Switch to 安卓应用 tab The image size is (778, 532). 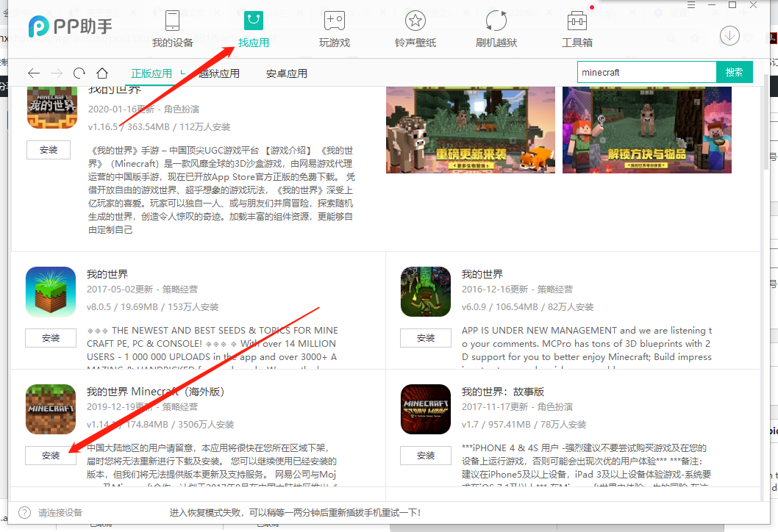286,74
